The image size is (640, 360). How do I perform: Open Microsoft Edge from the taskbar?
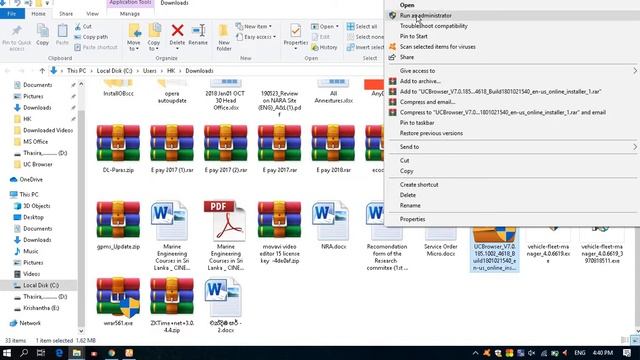point(59,353)
